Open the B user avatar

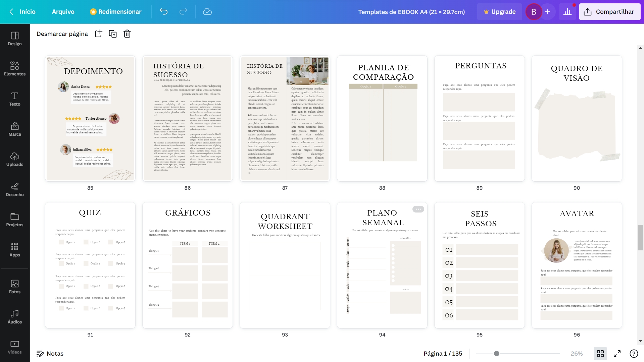click(534, 12)
